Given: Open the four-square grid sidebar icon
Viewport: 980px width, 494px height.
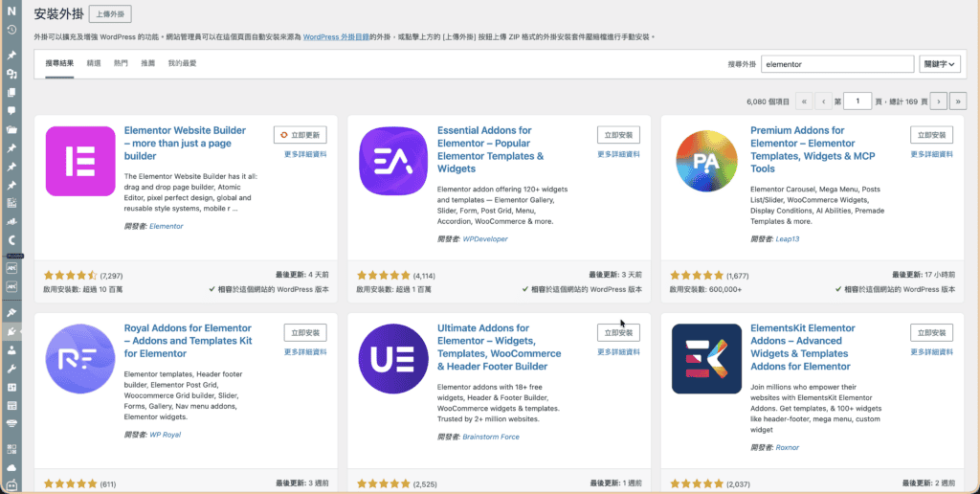Looking at the screenshot, I should point(11,449).
